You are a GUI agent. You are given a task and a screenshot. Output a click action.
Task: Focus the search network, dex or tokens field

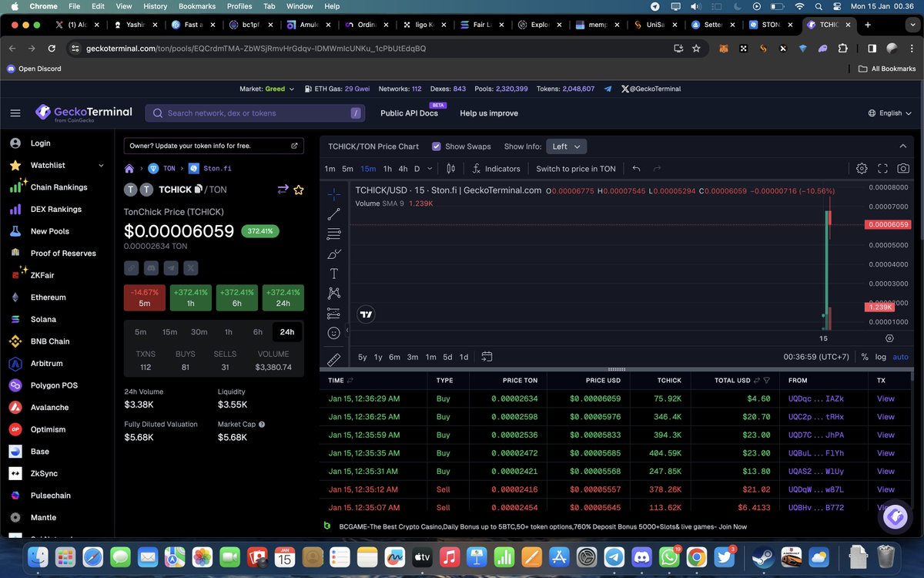255,113
